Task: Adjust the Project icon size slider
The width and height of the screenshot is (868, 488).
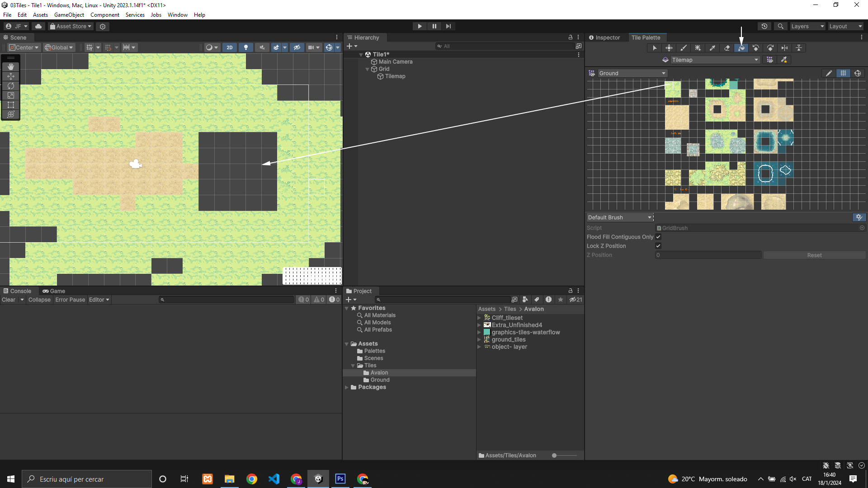Action: pos(555,455)
